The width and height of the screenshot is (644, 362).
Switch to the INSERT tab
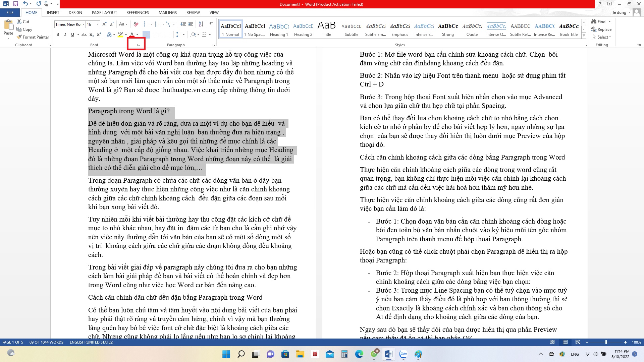point(53,12)
